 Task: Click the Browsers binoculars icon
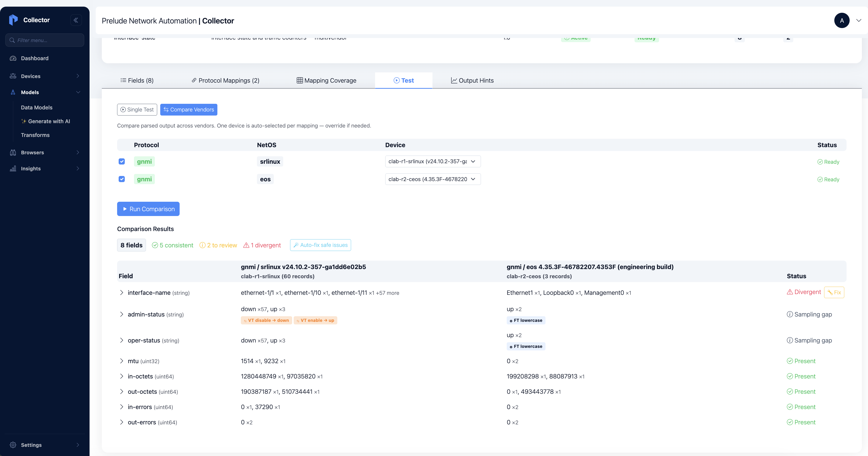coord(13,153)
